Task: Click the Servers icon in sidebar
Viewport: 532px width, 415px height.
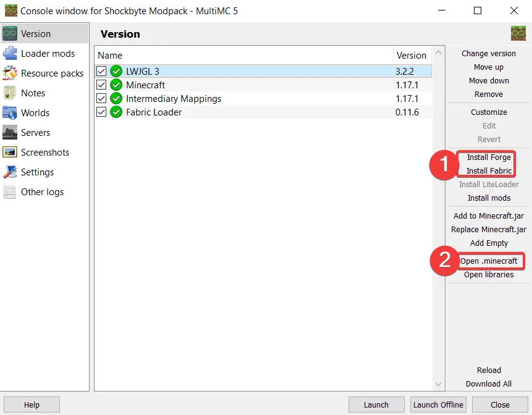Action: point(10,132)
